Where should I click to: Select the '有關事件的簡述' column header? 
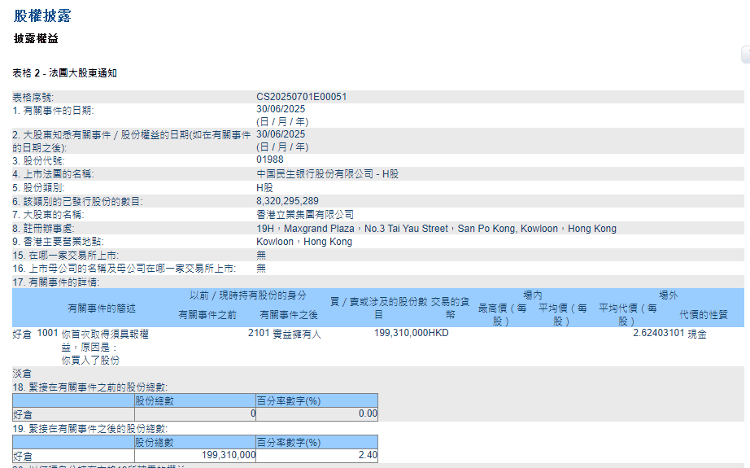pos(102,309)
